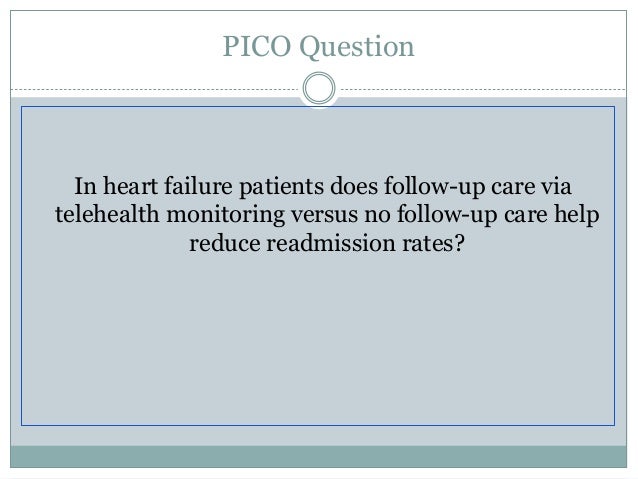The image size is (638, 479).
Task: Click the circle ornament below the title
Action: pyautogui.click(x=319, y=88)
